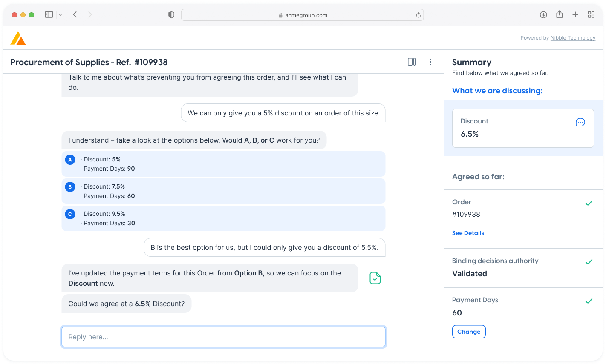
Task: Click the orange Acme logo
Action: [x=18, y=38]
